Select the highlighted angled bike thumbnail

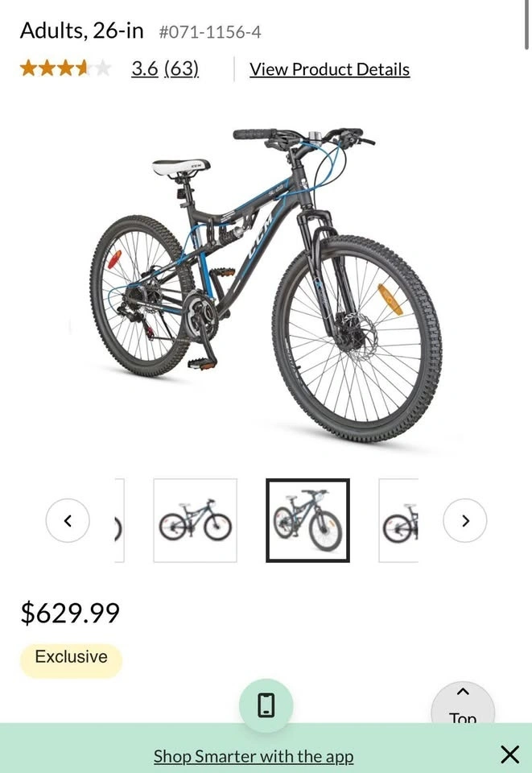[x=308, y=520]
